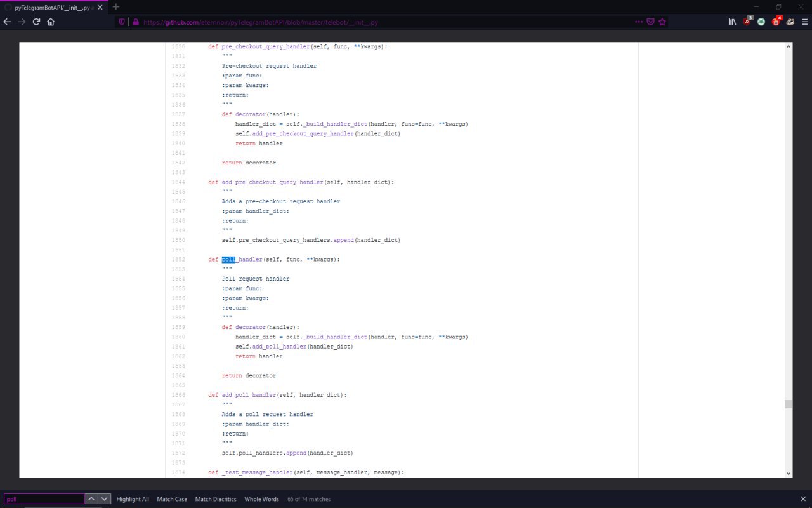Click 'self.poll_handlers.append(handler_dict)' line
This screenshot has width=812, height=508.
(287, 453)
